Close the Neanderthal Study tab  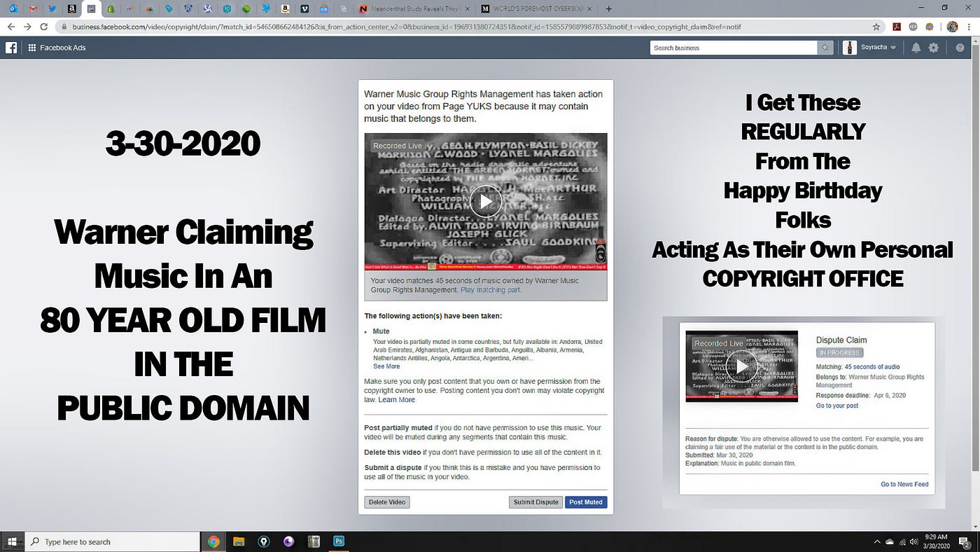point(466,9)
